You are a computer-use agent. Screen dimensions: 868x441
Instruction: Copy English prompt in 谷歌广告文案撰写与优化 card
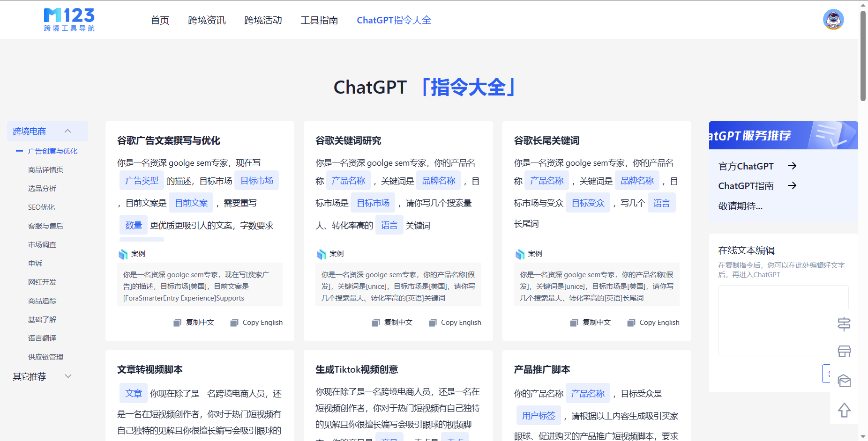coord(257,323)
